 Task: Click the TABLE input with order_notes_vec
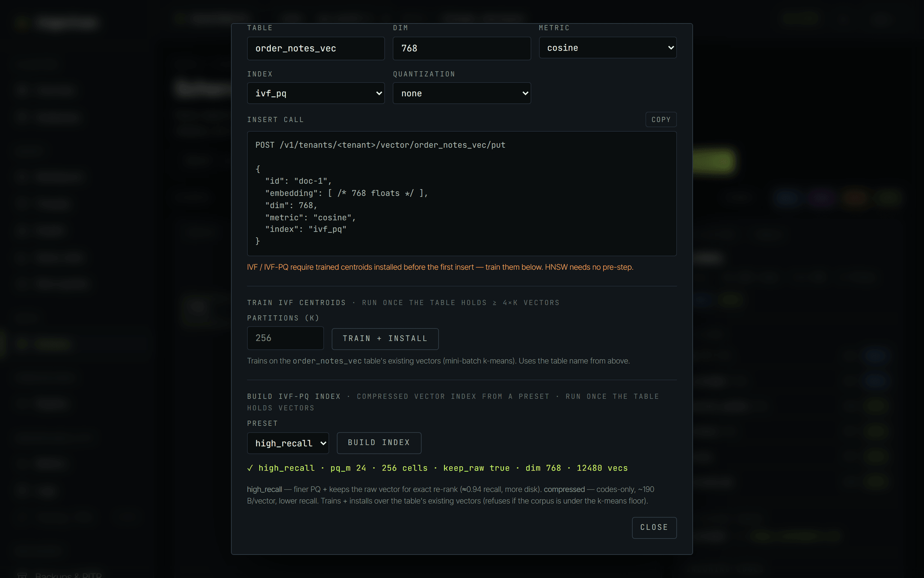click(x=316, y=48)
